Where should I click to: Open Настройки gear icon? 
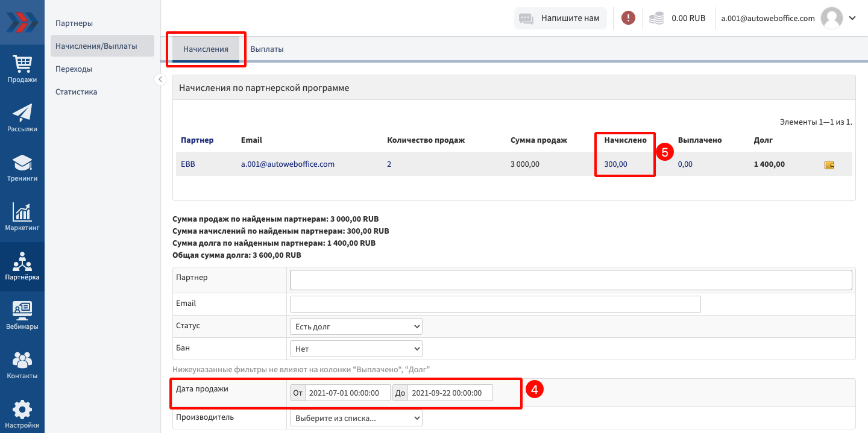22,414
